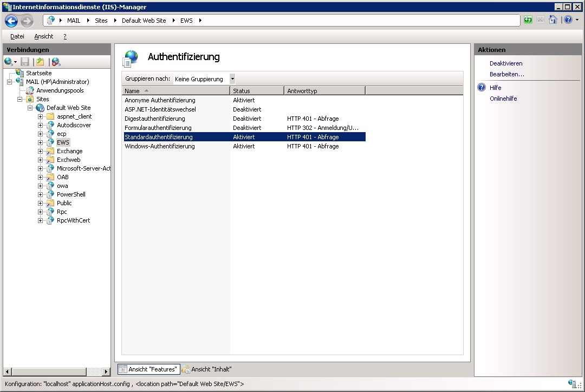Image resolution: width=585 pixels, height=392 pixels.
Task: Select the Default Web Site globe icon
Action: click(40, 108)
